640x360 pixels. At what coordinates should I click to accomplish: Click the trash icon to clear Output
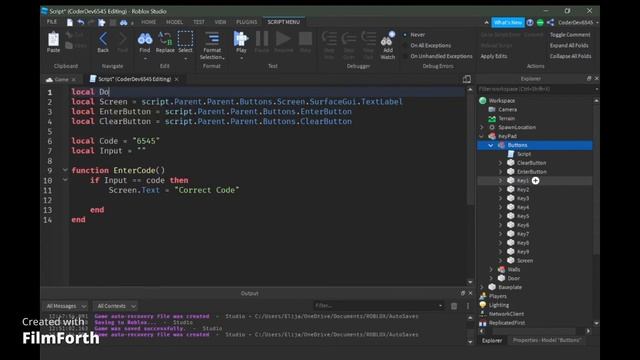[454, 306]
